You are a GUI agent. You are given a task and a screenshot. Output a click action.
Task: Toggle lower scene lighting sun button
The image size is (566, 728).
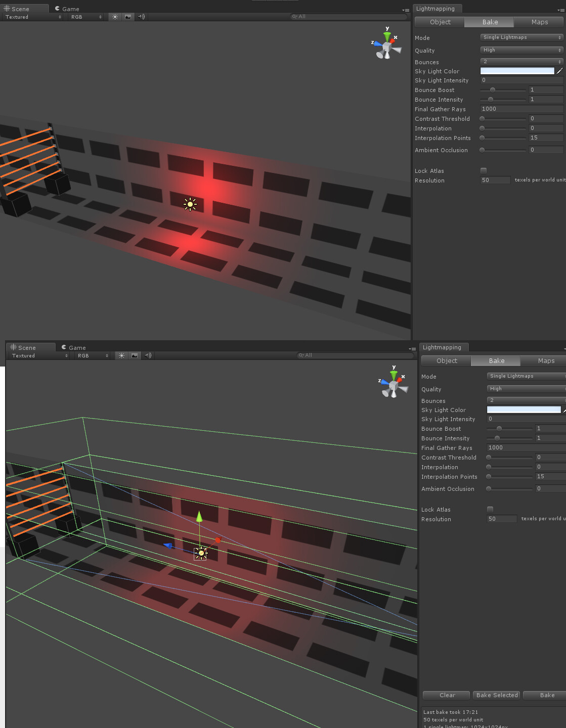pyautogui.click(x=121, y=355)
